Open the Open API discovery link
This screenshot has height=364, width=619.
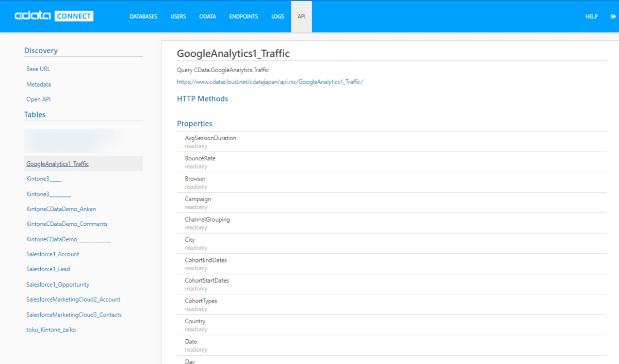[39, 100]
